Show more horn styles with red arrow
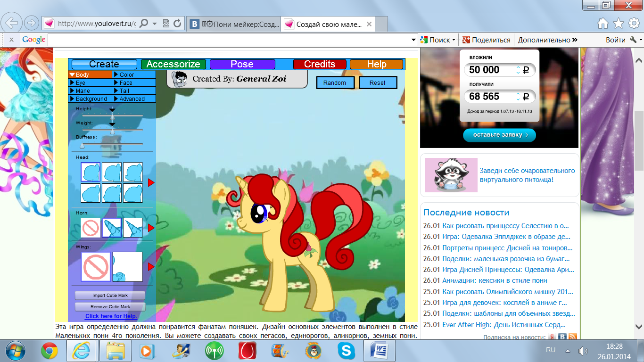Image resolution: width=644 pixels, height=362 pixels. click(x=151, y=228)
